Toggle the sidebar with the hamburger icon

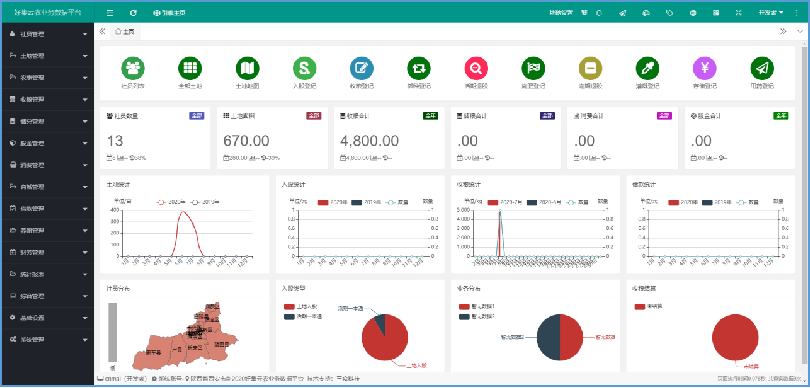[110, 12]
